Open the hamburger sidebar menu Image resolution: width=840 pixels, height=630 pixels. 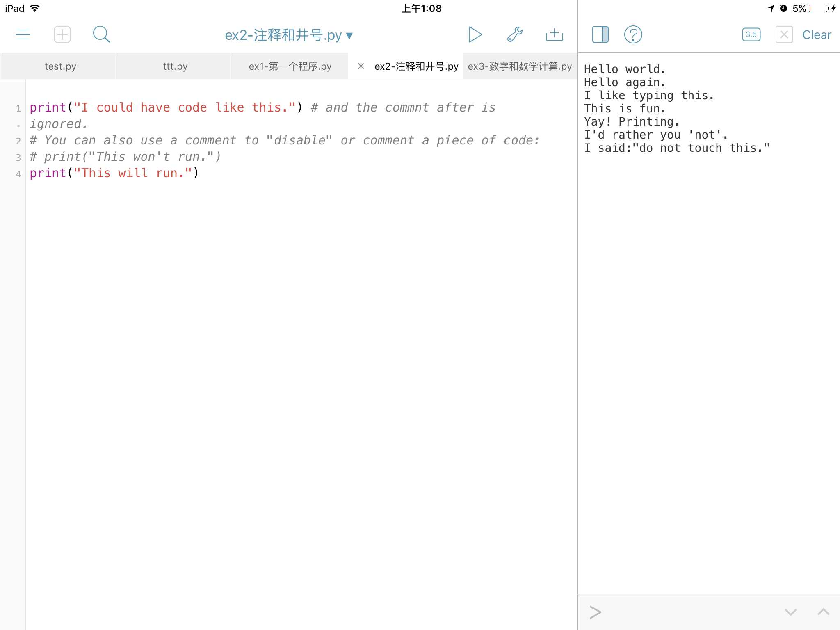[23, 34]
